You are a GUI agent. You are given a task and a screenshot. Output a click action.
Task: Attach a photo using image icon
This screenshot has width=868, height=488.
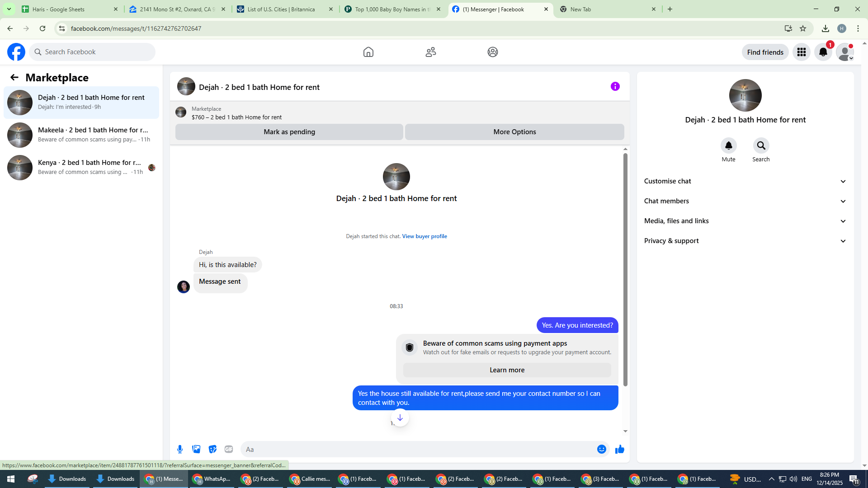tap(196, 449)
